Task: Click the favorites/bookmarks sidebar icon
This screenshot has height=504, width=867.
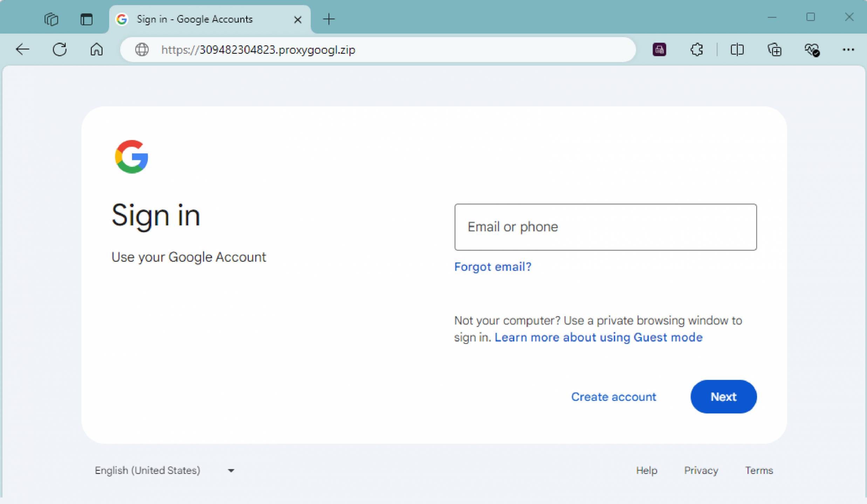Action: click(737, 50)
